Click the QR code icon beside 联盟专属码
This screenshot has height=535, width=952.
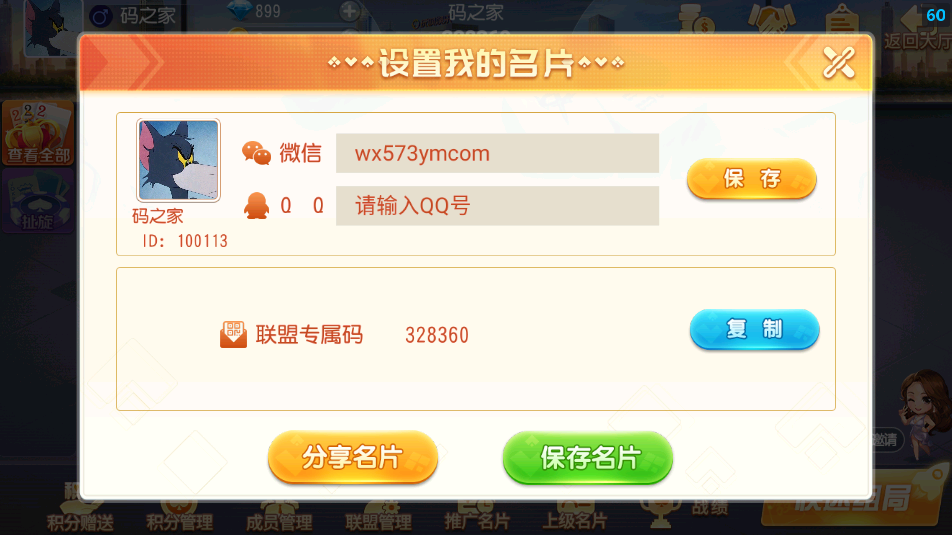tap(233, 335)
